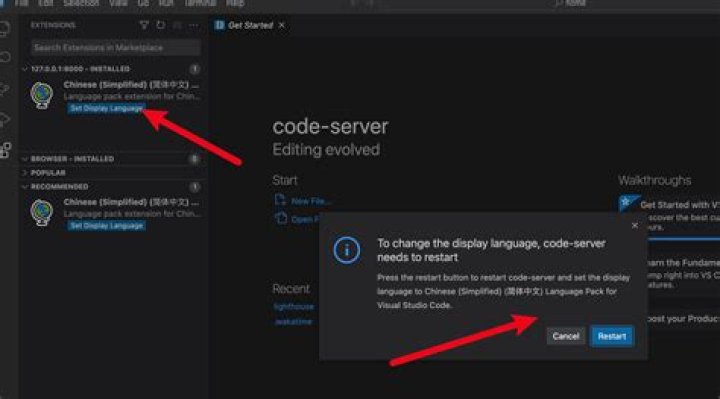
Task: Open the Search view in activity bar
Action: pyautogui.click(x=4, y=57)
